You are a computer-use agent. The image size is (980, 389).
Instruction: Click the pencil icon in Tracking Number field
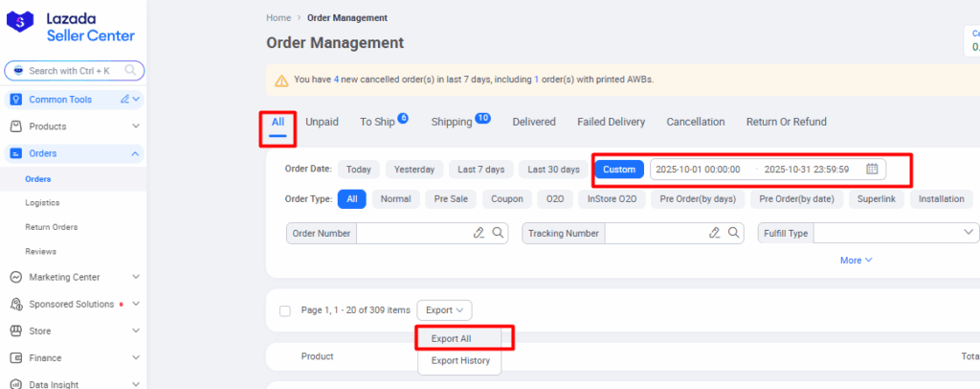tap(714, 233)
